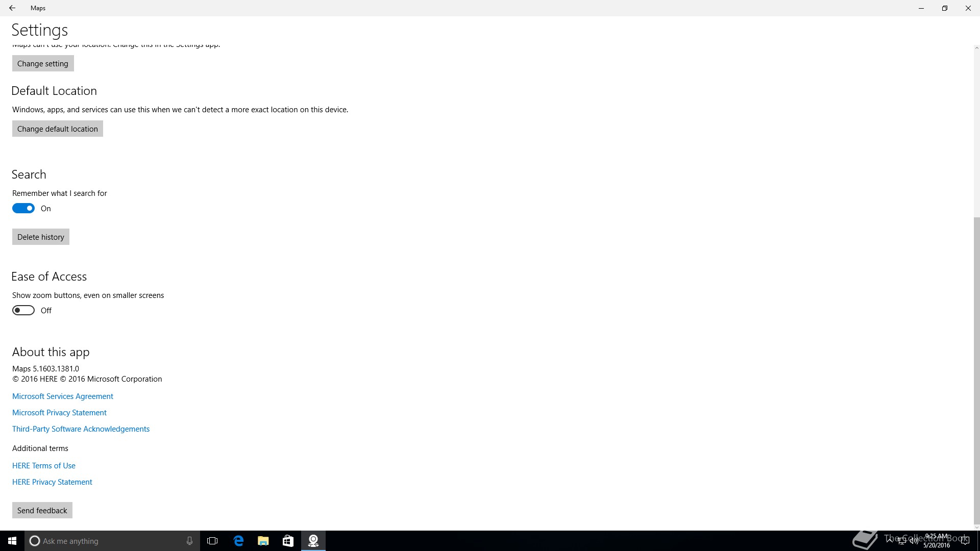Enable the Show zoom buttons toggle
The image size is (980, 551).
(23, 310)
